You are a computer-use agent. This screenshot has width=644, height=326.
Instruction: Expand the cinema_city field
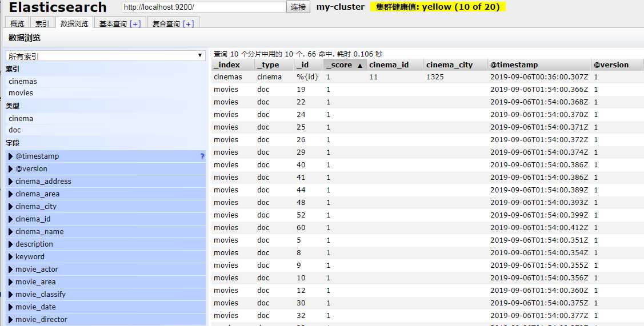coord(11,207)
